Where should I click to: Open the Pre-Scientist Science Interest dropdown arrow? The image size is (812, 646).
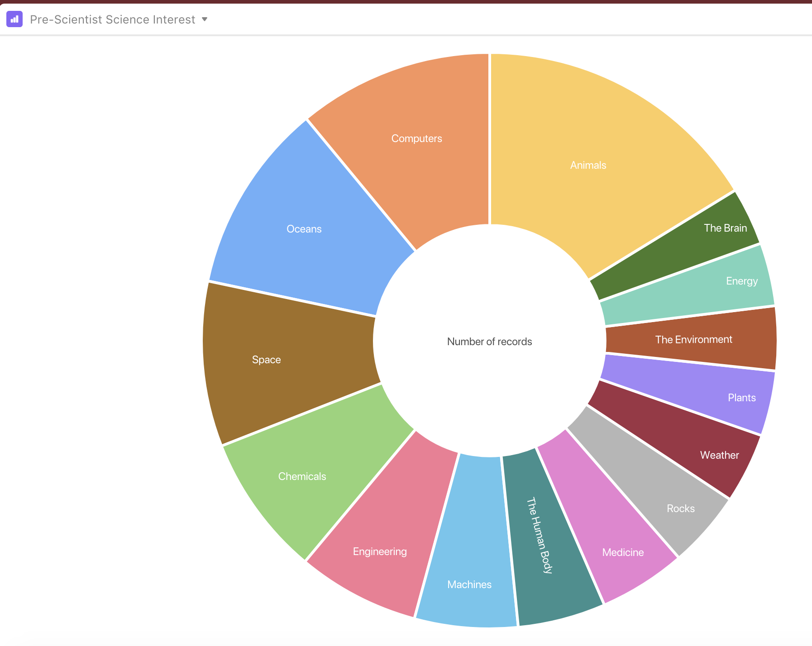205,19
